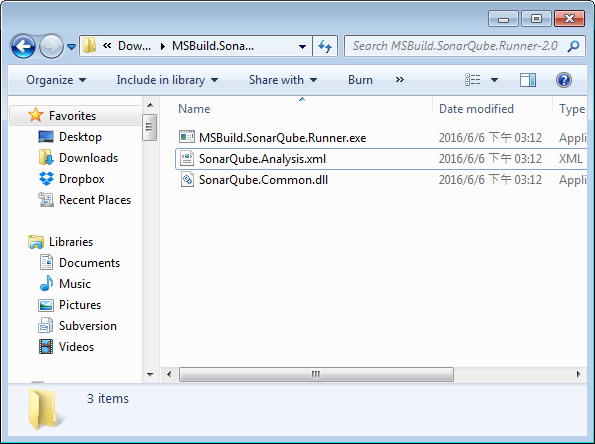Open the Music library
The height and width of the screenshot is (444, 595).
pos(75,283)
